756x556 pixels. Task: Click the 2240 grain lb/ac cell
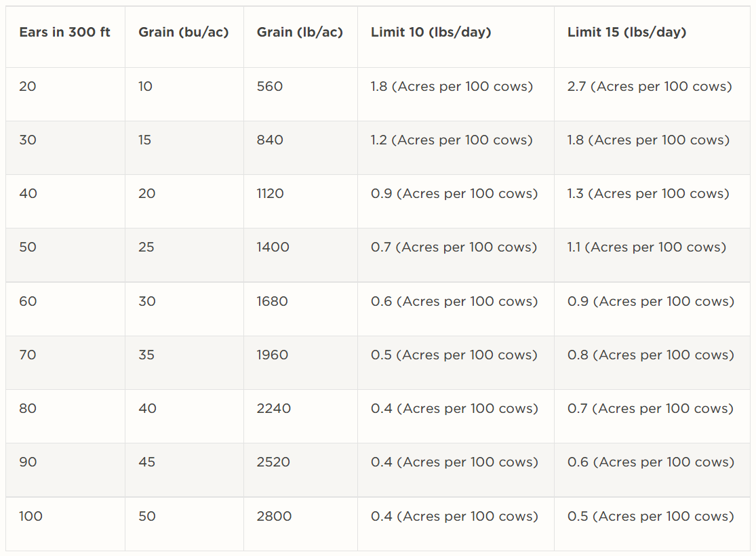tap(273, 409)
